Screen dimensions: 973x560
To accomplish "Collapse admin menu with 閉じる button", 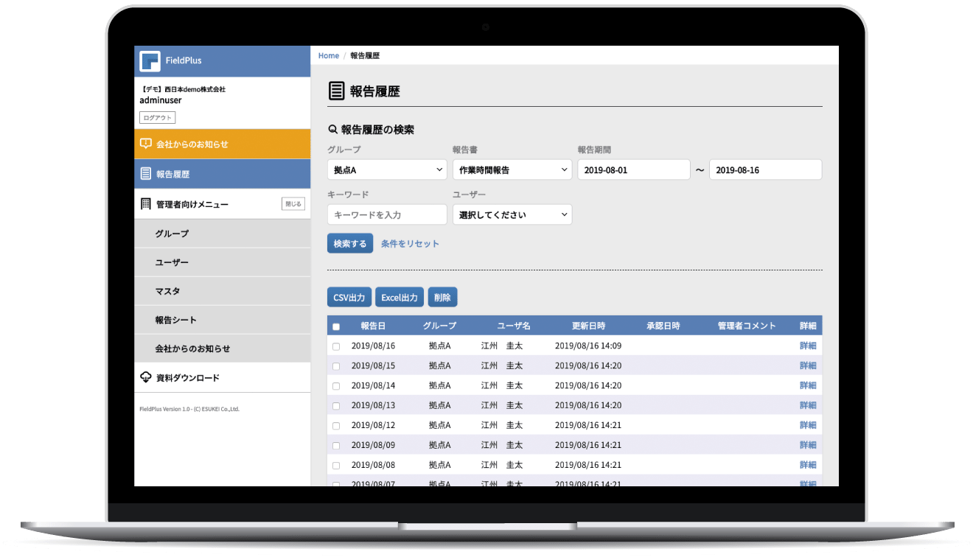I will (x=293, y=204).
